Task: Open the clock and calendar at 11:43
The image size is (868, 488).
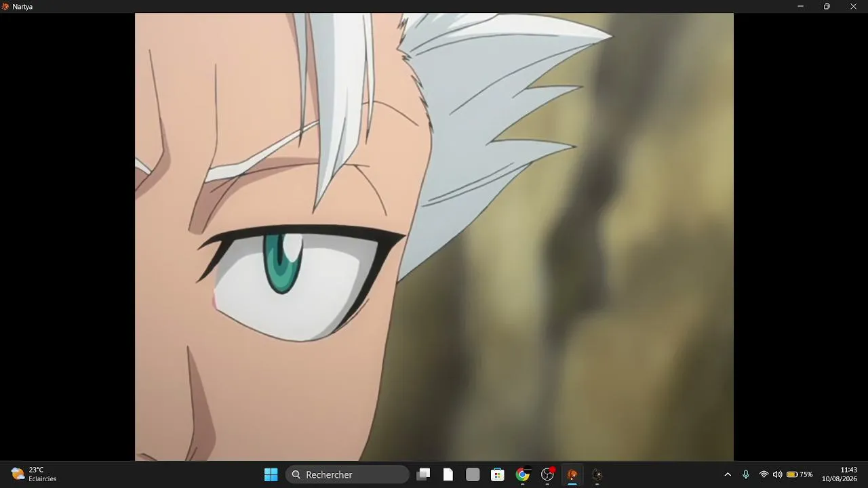Action: click(x=840, y=474)
